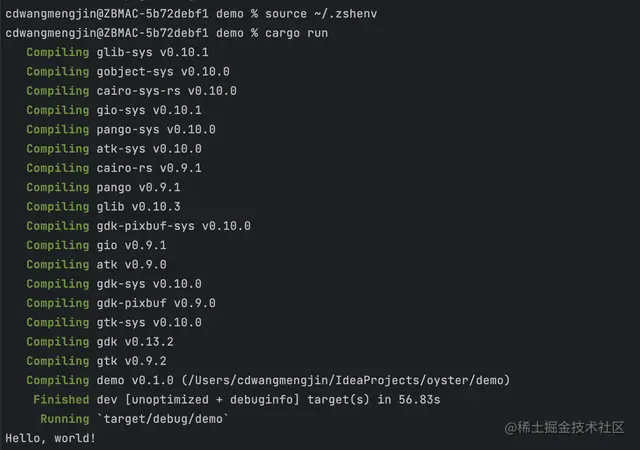Click the "cairo-sys-rs v0.10.0" line
This screenshot has width=640, height=450.
point(167,90)
